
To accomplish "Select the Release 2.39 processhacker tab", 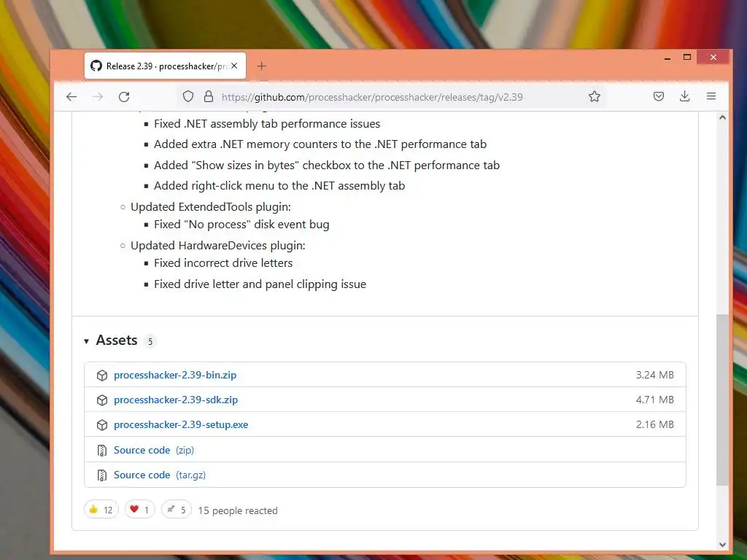I will click(x=166, y=66).
